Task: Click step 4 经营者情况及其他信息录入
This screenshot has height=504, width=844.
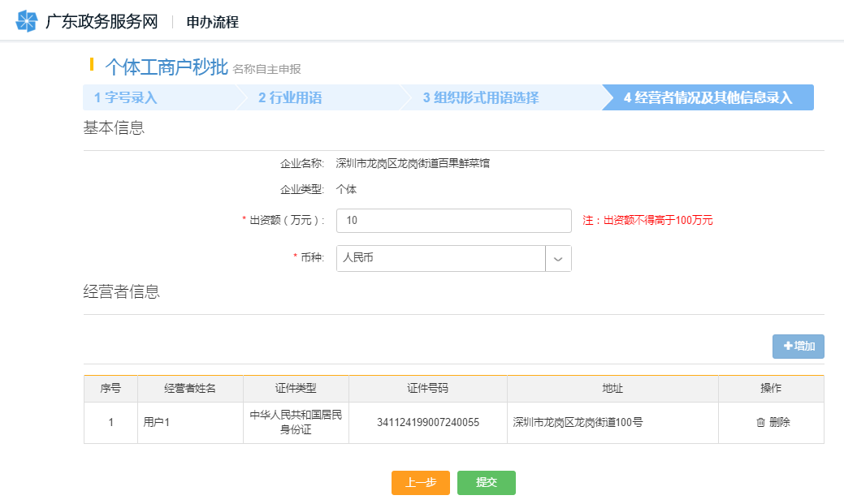Action: pos(707,98)
